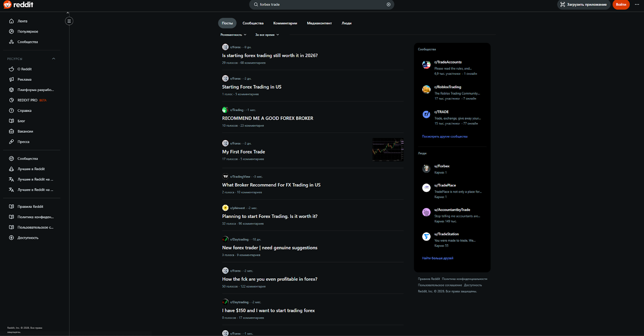This screenshot has height=336, width=644.
Task: Open the three-dots menu in header
Action: [637, 4]
